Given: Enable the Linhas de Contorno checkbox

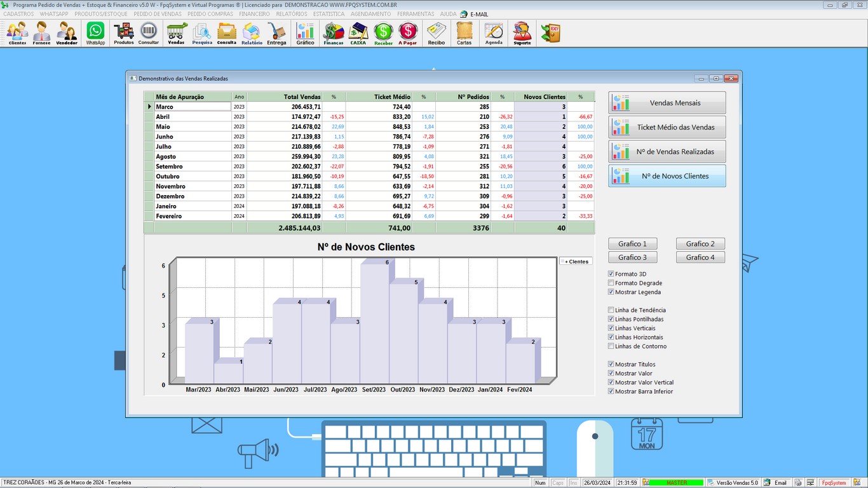Looking at the screenshot, I should (611, 346).
